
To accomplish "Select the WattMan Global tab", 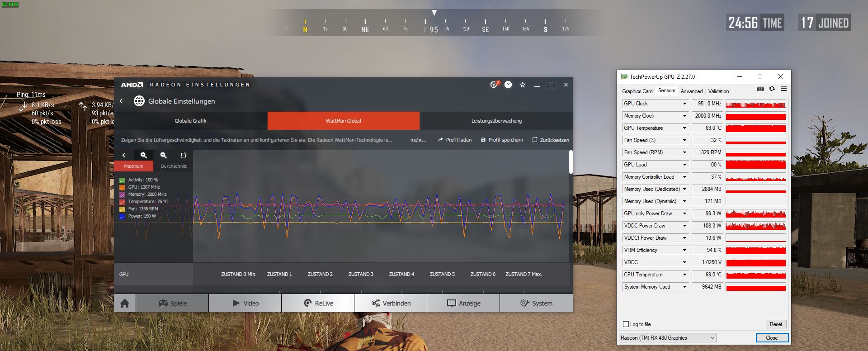I will (343, 121).
